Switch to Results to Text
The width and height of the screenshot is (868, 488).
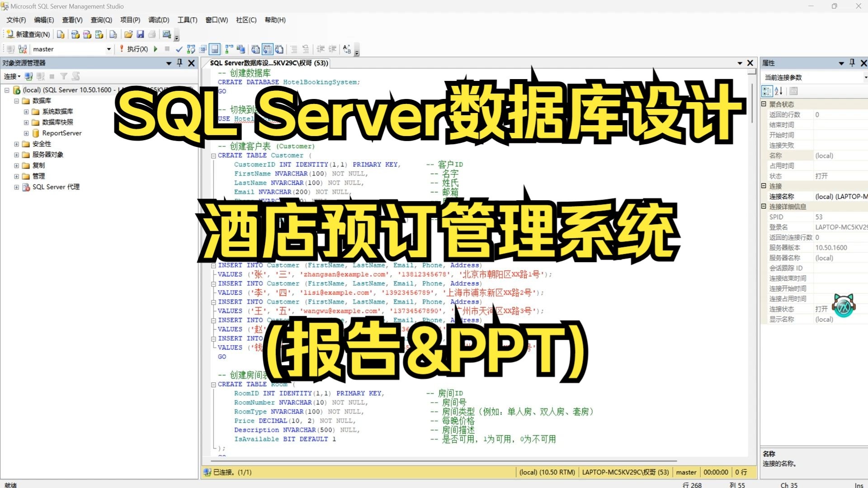tap(256, 49)
